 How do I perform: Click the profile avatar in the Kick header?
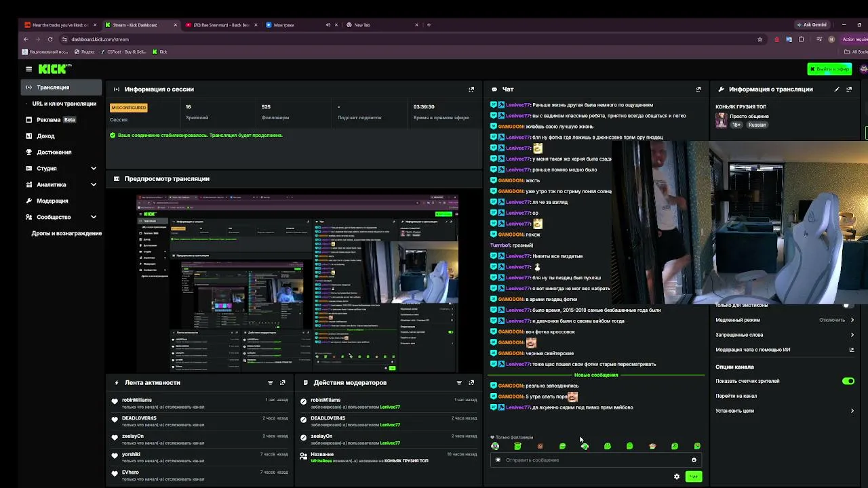click(863, 69)
